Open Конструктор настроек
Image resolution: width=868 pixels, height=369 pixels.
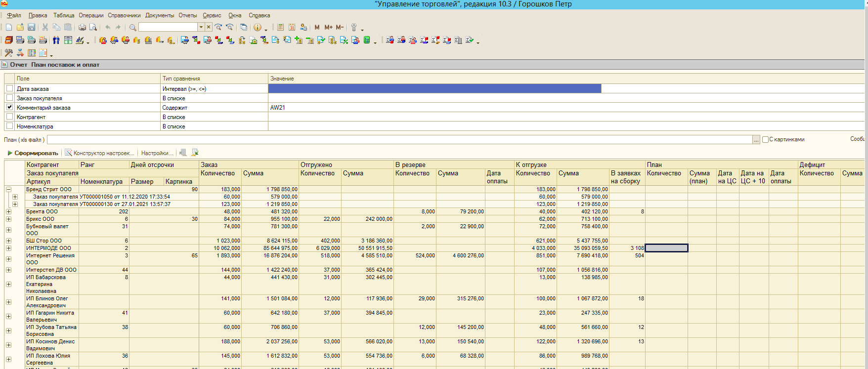coord(100,153)
